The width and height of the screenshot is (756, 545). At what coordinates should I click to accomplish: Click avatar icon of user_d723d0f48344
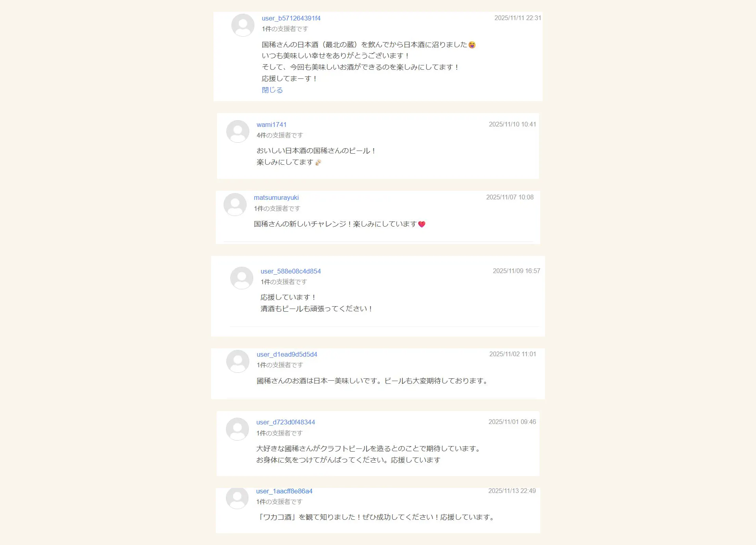click(x=237, y=429)
